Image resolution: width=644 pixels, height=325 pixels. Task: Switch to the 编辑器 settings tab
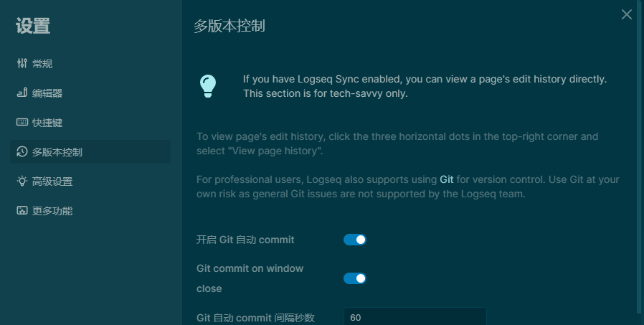coord(47,93)
